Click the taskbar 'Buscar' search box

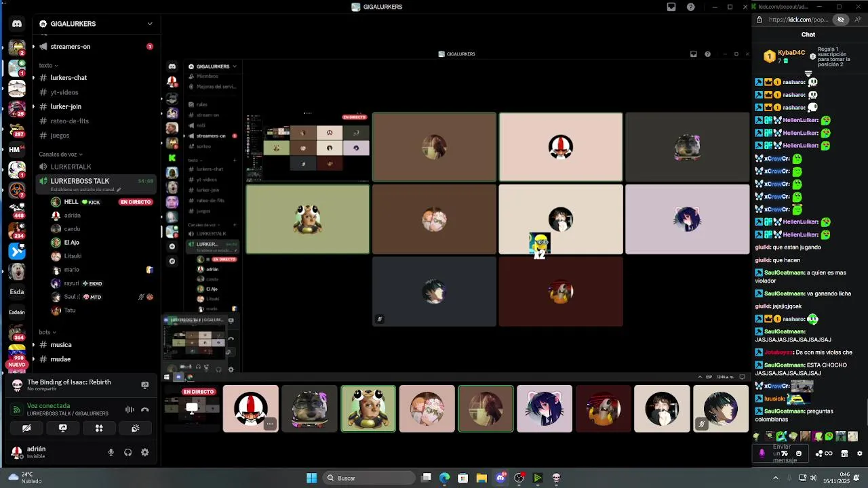pyautogui.click(x=368, y=478)
